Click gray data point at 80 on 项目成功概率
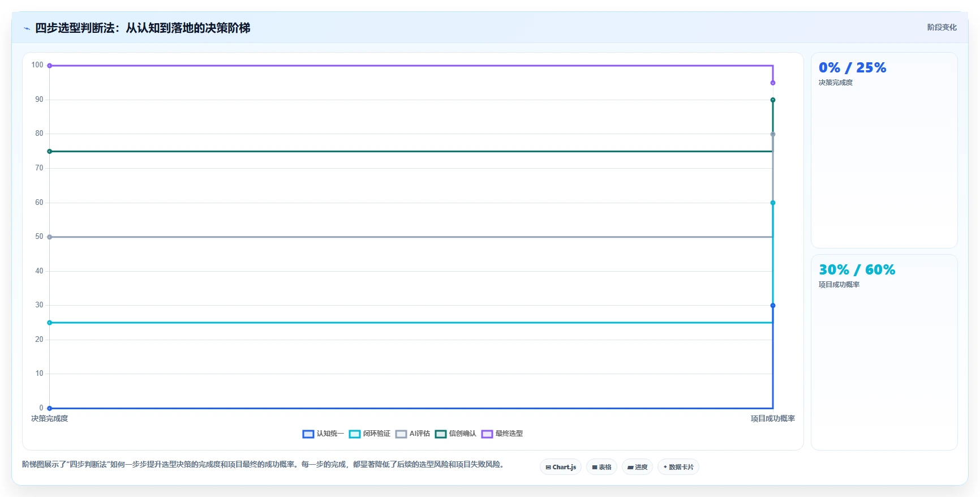Viewport: 980px width, 497px height. click(x=773, y=134)
